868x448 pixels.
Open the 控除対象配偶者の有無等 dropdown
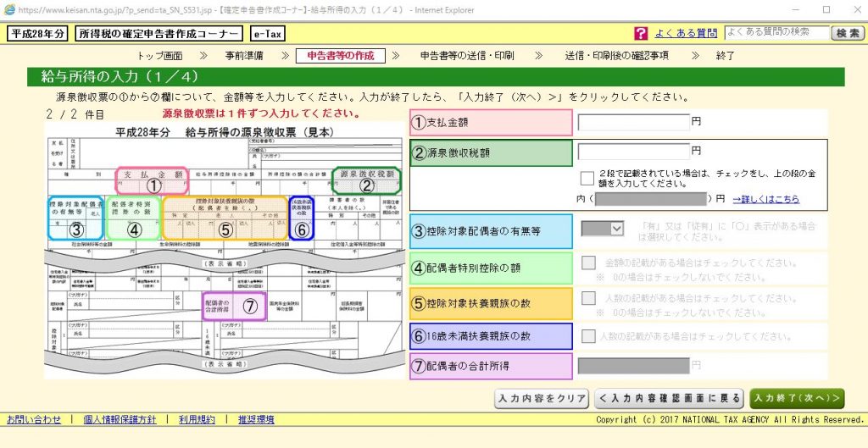point(602,228)
